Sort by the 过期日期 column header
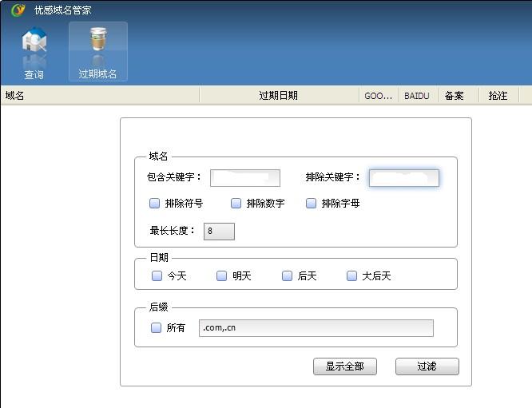532x408 pixels. click(278, 96)
